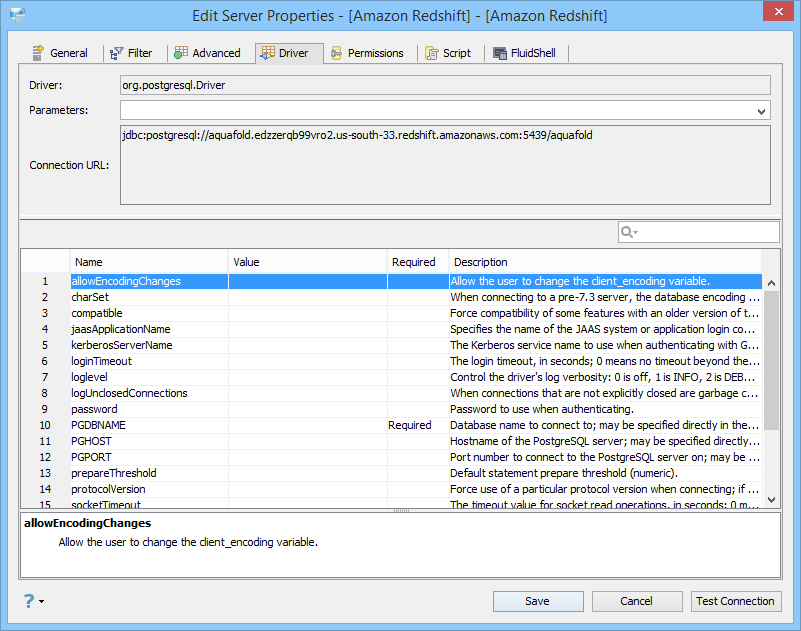Screen dimensions: 801x631
Task: Switch to the Filter tab
Action: pyautogui.click(x=131, y=53)
